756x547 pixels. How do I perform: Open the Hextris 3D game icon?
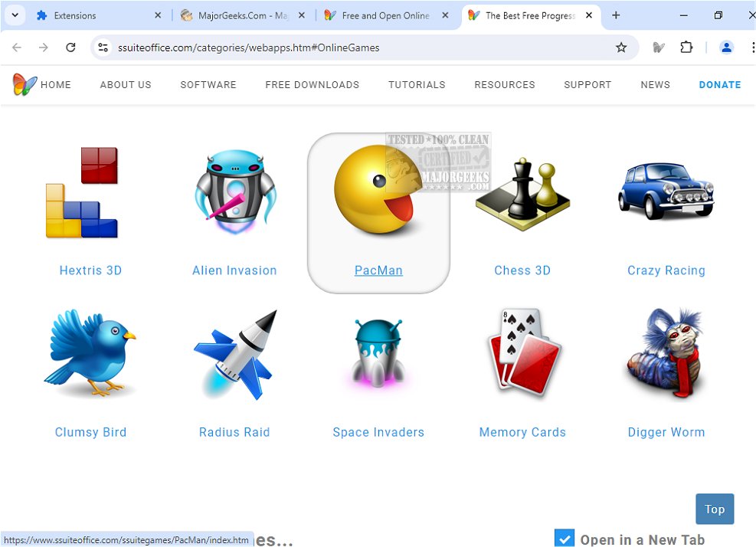tap(82, 192)
